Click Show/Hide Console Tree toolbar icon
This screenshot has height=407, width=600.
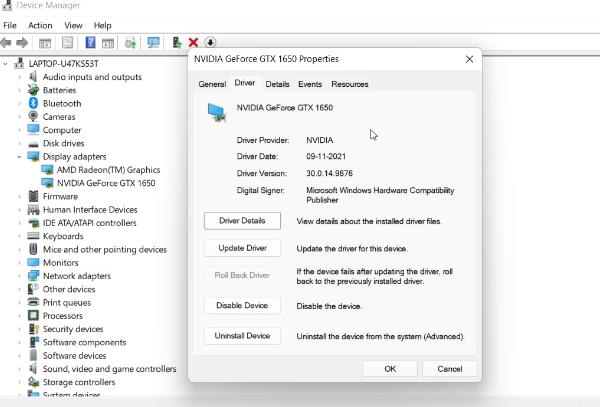pos(45,43)
